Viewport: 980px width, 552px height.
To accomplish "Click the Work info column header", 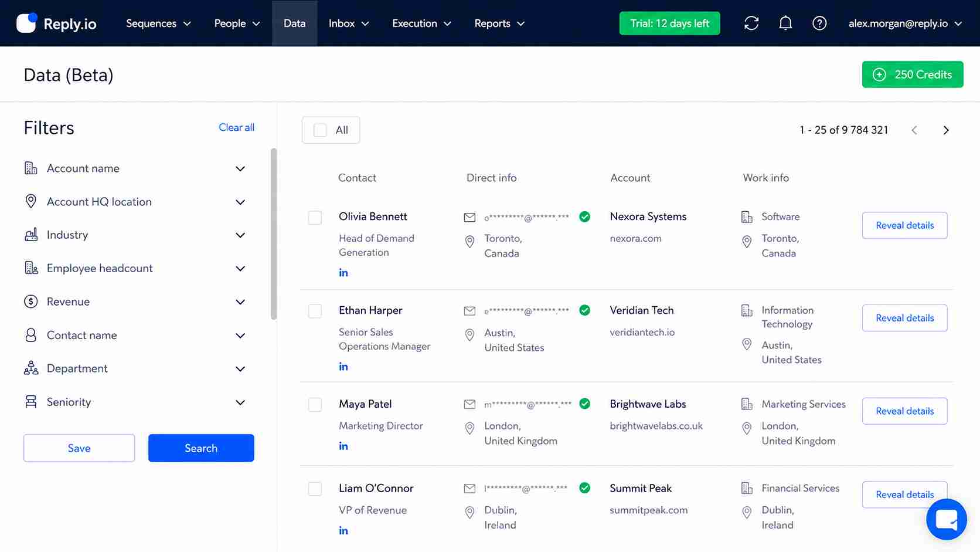I will (765, 178).
